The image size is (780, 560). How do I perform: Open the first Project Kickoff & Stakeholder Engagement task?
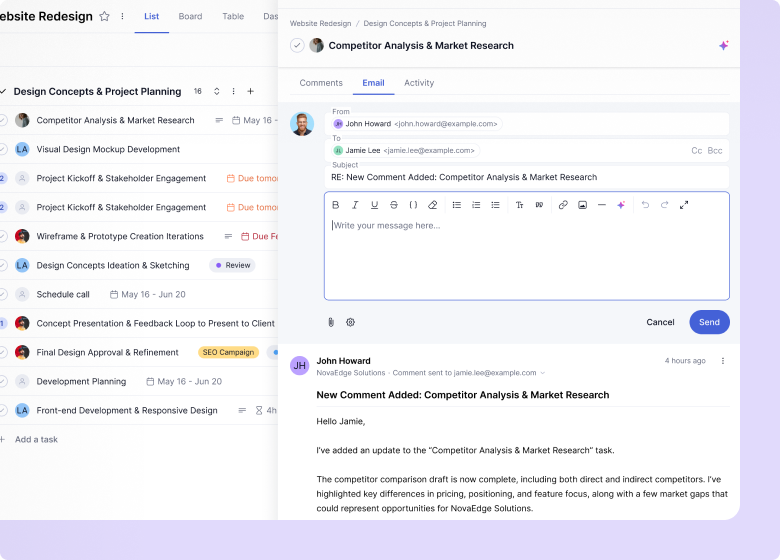coord(121,179)
